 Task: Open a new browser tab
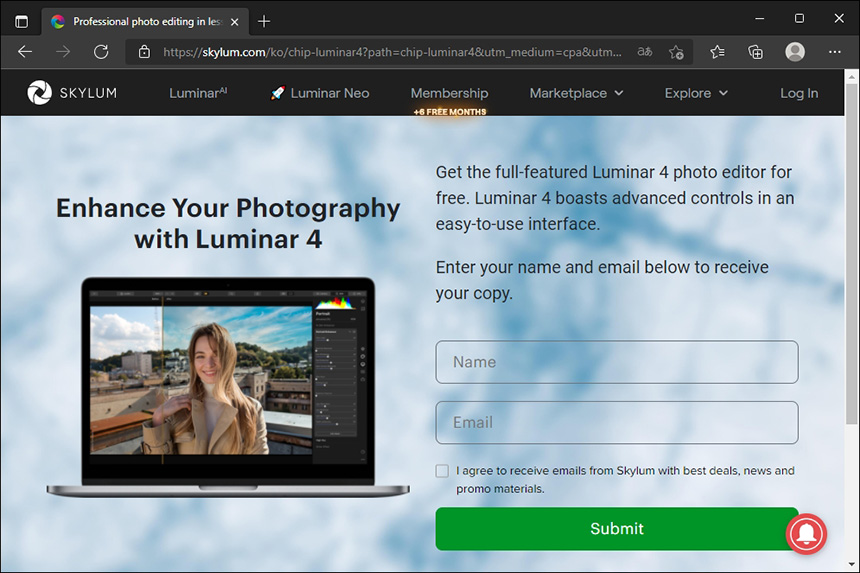pos(264,21)
